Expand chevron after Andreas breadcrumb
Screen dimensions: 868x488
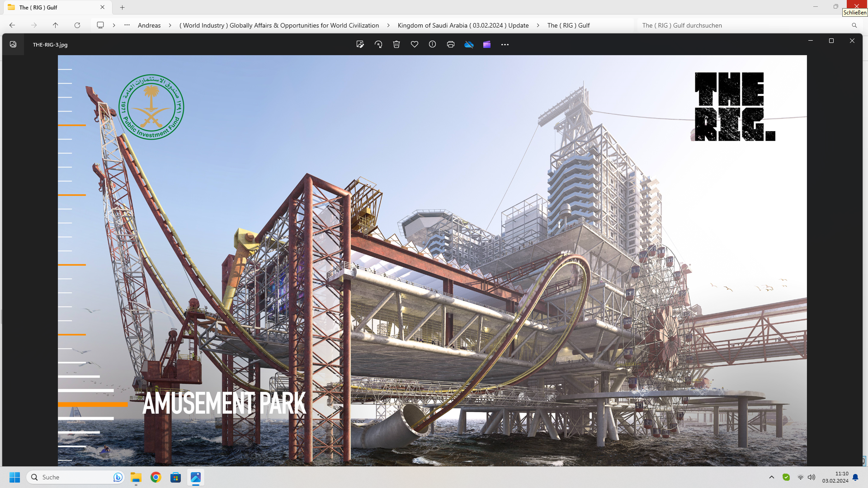pyautogui.click(x=170, y=25)
